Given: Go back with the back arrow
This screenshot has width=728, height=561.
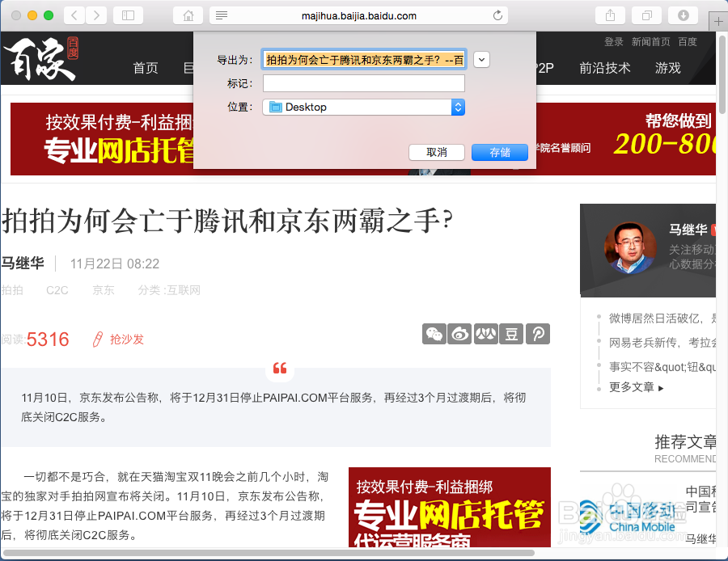Looking at the screenshot, I should [x=74, y=15].
